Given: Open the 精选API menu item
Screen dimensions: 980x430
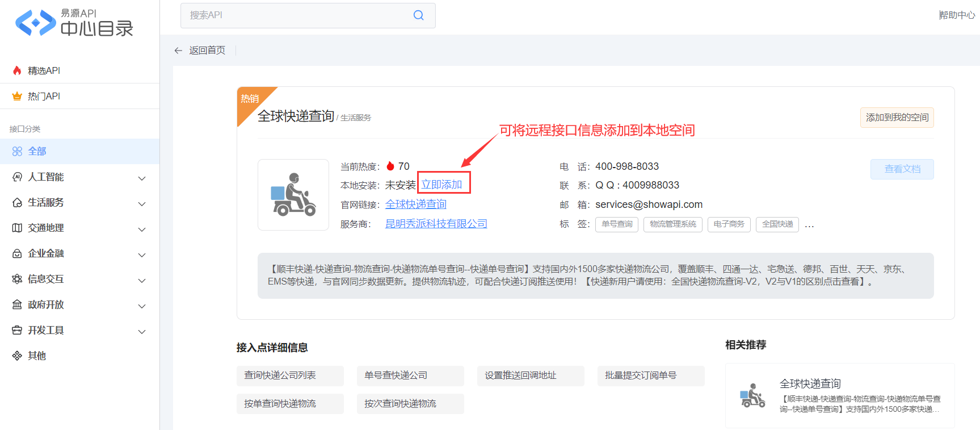Looking at the screenshot, I should pyautogui.click(x=79, y=70).
